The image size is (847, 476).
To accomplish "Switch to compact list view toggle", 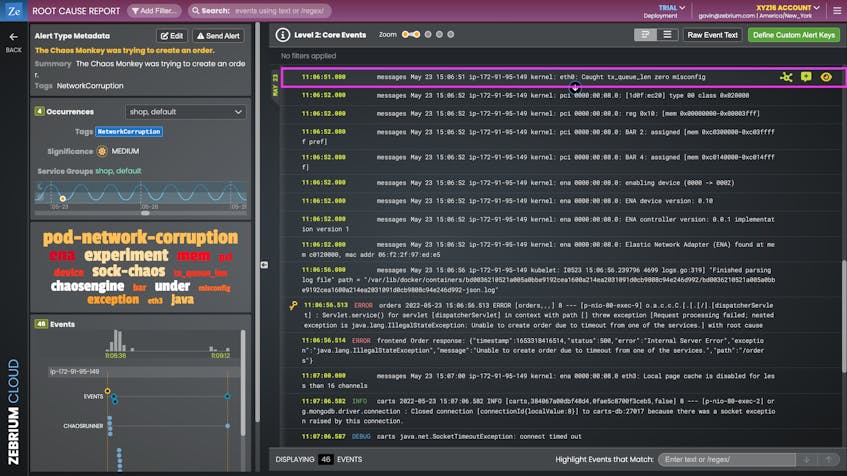I will [x=667, y=35].
